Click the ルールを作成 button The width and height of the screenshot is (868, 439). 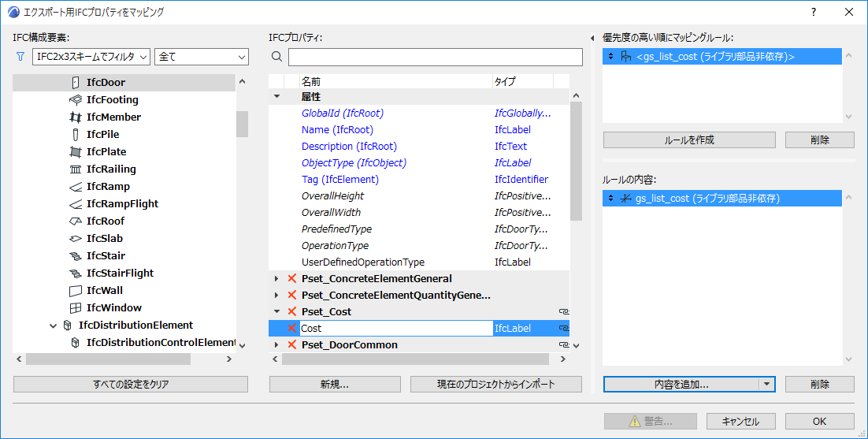click(x=689, y=140)
